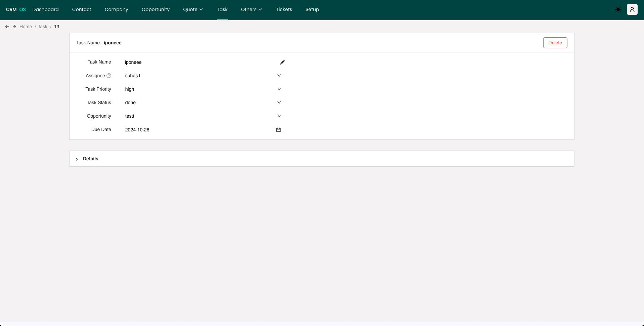Open the Opportunity dropdown showing testt

(203, 116)
